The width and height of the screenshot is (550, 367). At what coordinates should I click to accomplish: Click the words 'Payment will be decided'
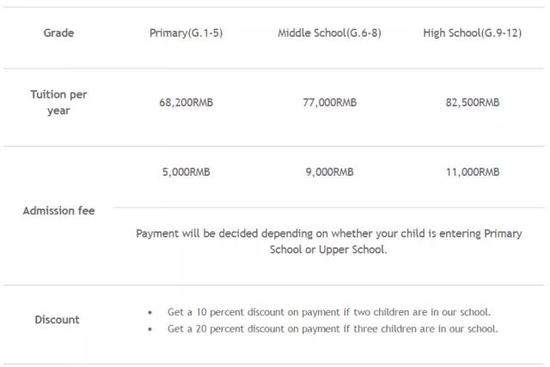(x=197, y=234)
